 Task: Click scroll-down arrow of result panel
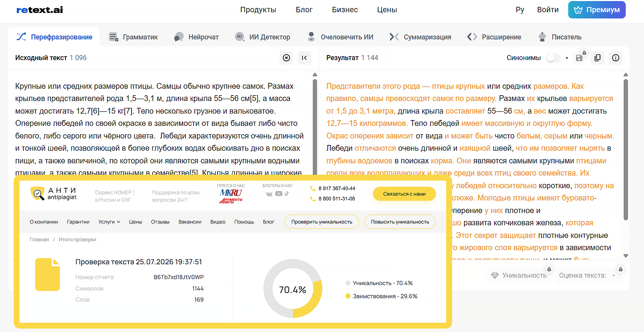[x=626, y=256]
